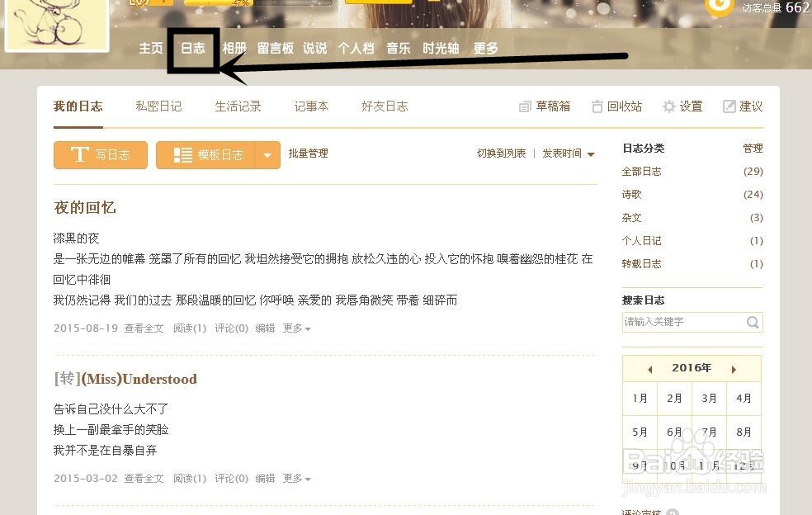Image resolution: width=812 pixels, height=515 pixels.
Task: Open the 草稿箱 drafts box icon
Action: coord(525,106)
